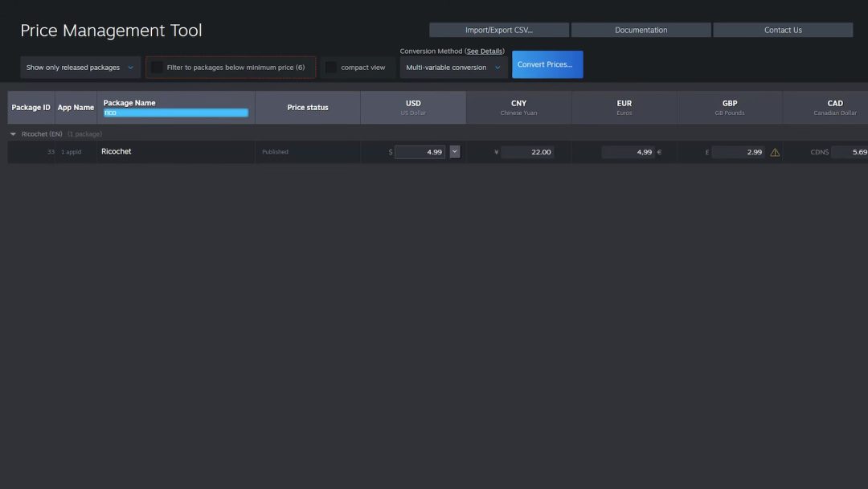Click the Price status column header
Viewport: 868px width, 489px height.
(307, 107)
